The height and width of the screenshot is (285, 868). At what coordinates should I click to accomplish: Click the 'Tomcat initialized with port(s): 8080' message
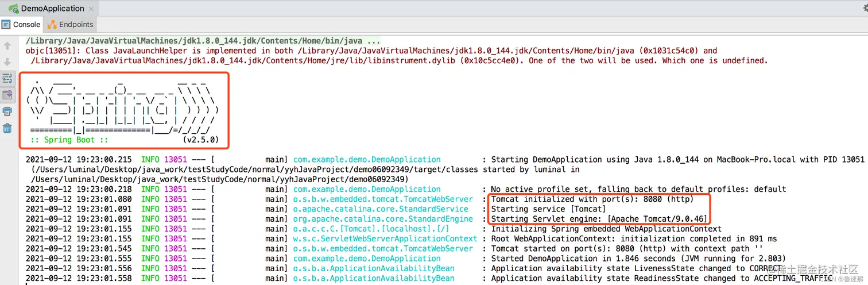click(x=592, y=199)
